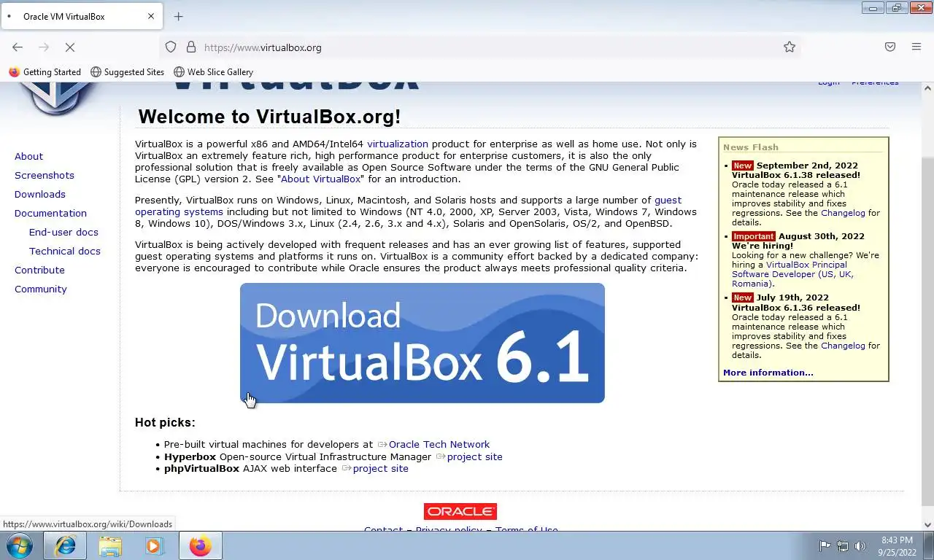Open Suggested Sites bookmark
Image resolution: width=934 pixels, height=560 pixels.
click(x=128, y=71)
